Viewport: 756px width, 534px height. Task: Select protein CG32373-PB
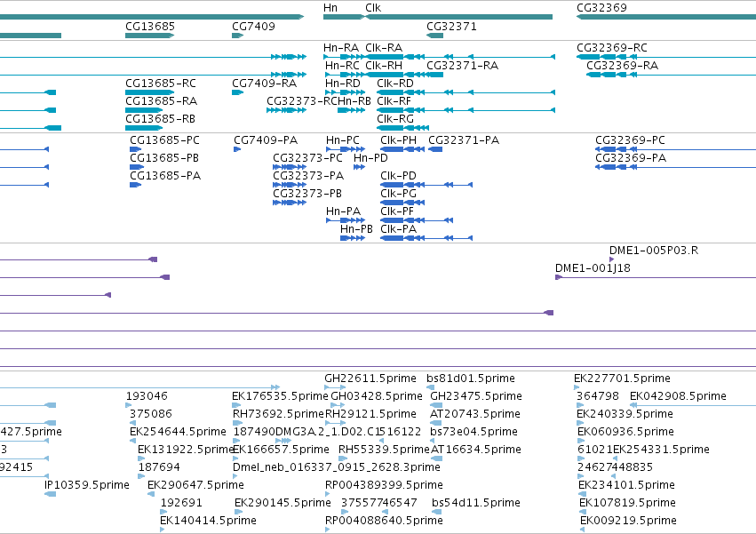tap(307, 194)
